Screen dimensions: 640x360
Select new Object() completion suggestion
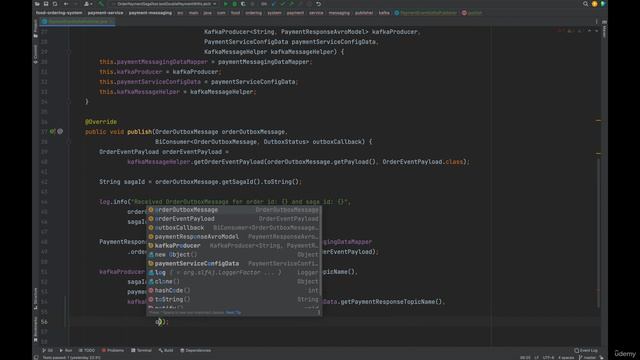coord(234,255)
